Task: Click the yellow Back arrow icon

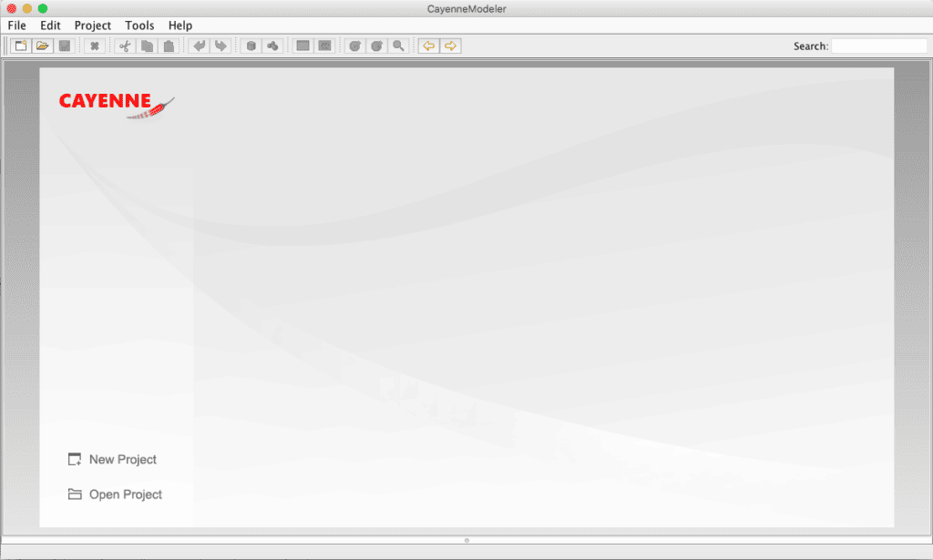Action: [x=428, y=46]
